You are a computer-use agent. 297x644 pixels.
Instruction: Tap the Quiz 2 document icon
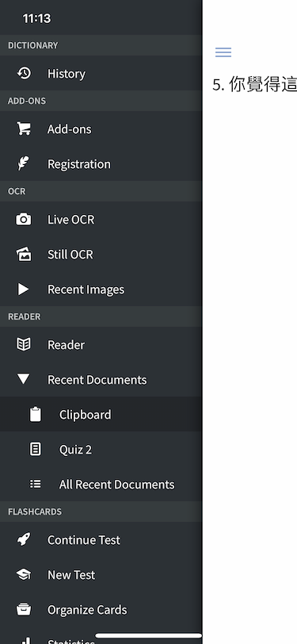pyautogui.click(x=36, y=449)
